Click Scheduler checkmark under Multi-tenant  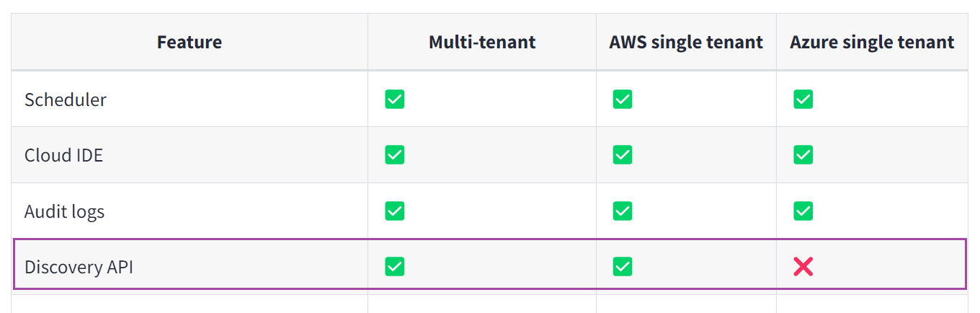coord(394,100)
